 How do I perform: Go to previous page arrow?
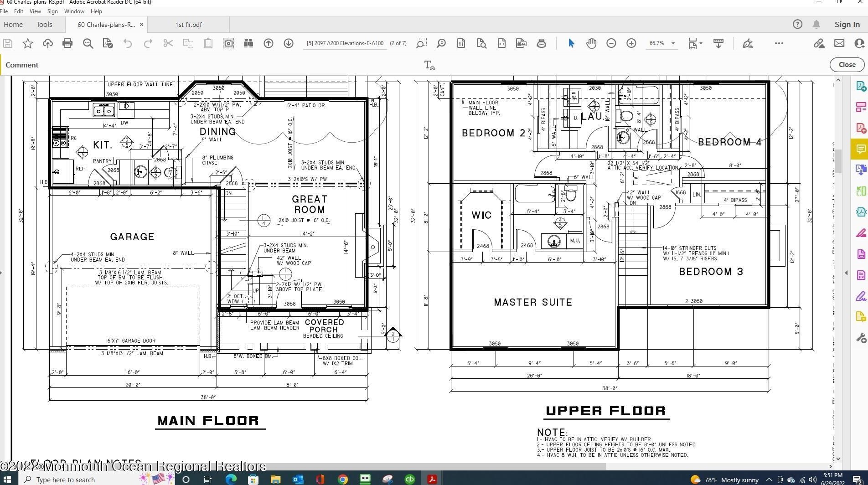pyautogui.click(x=269, y=43)
